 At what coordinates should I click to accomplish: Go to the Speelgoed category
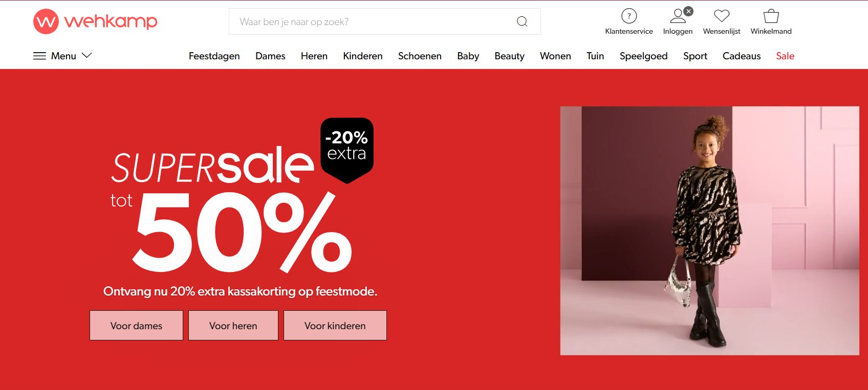(643, 56)
